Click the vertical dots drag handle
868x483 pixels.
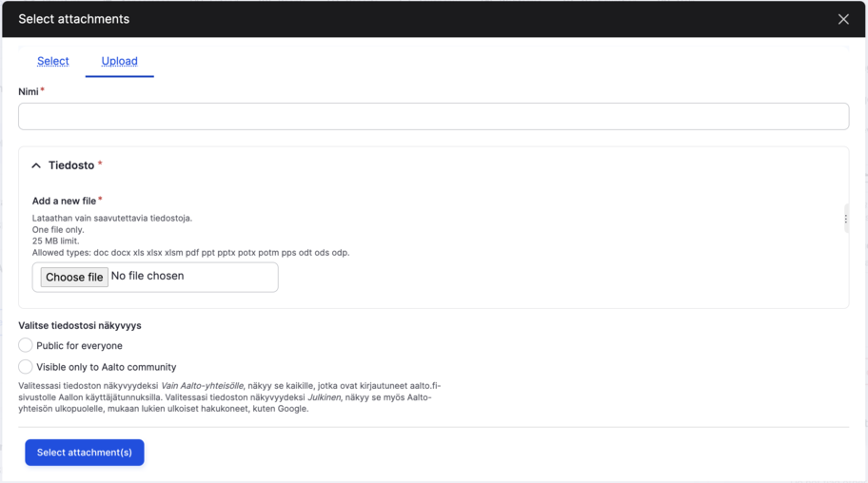845,219
